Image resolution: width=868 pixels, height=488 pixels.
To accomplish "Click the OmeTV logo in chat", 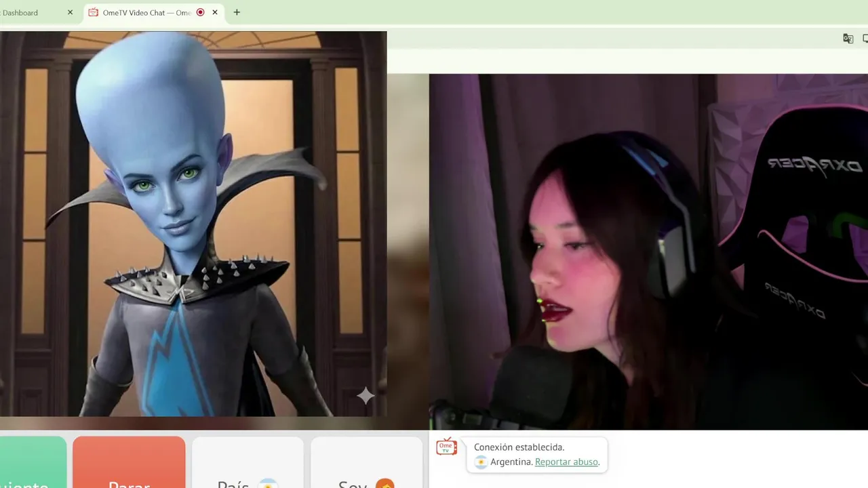I will point(446,447).
